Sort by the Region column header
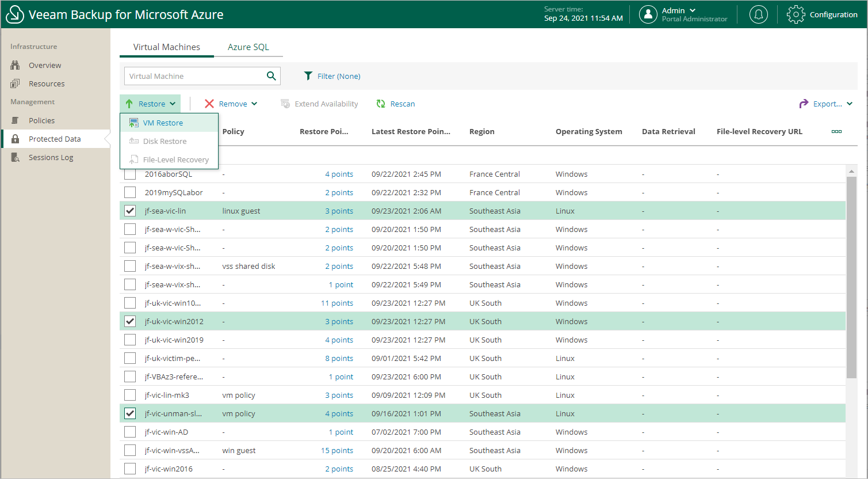 pos(482,131)
